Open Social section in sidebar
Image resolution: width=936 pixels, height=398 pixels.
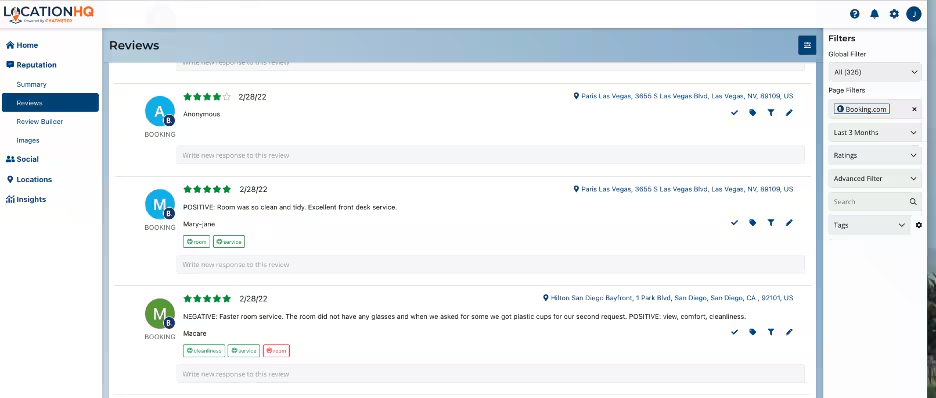22,159
